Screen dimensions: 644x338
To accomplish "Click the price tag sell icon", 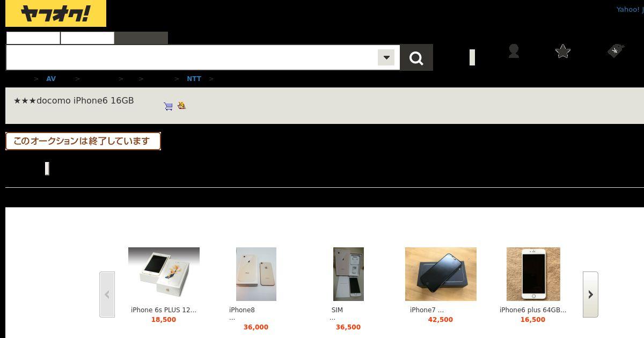I will coord(616,51).
